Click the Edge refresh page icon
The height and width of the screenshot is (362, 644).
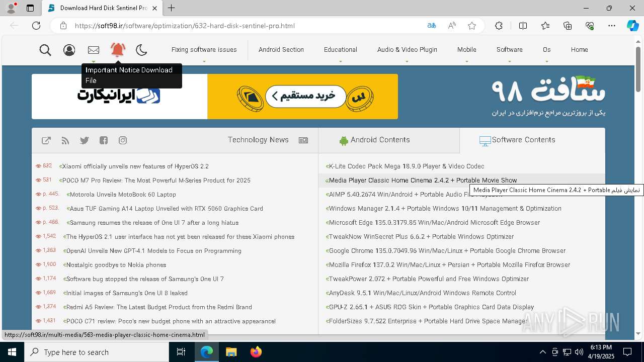[36, 26]
